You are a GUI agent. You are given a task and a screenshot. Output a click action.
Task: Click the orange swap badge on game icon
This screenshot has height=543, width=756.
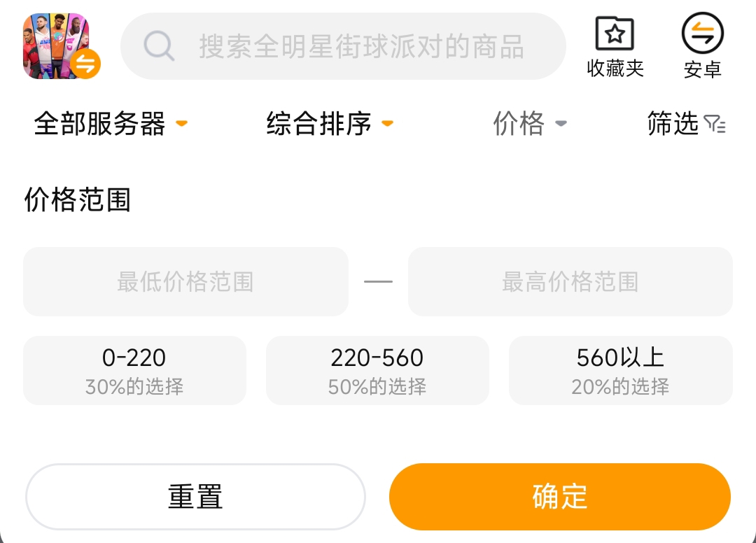click(85, 64)
